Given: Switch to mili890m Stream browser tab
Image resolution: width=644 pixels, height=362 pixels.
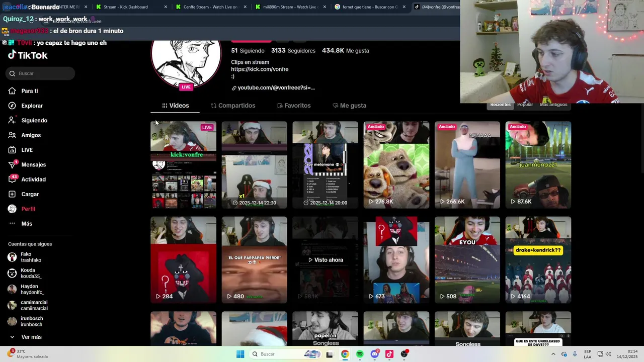Looking at the screenshot, I should (290, 7).
